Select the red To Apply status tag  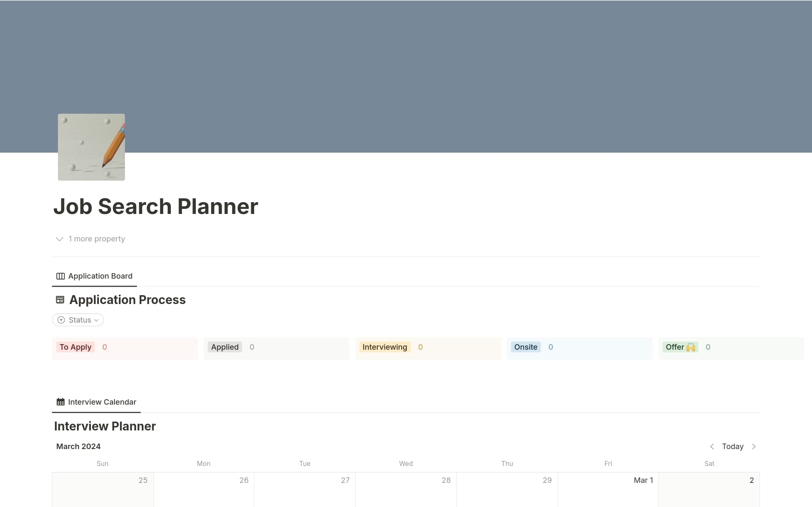(x=75, y=347)
